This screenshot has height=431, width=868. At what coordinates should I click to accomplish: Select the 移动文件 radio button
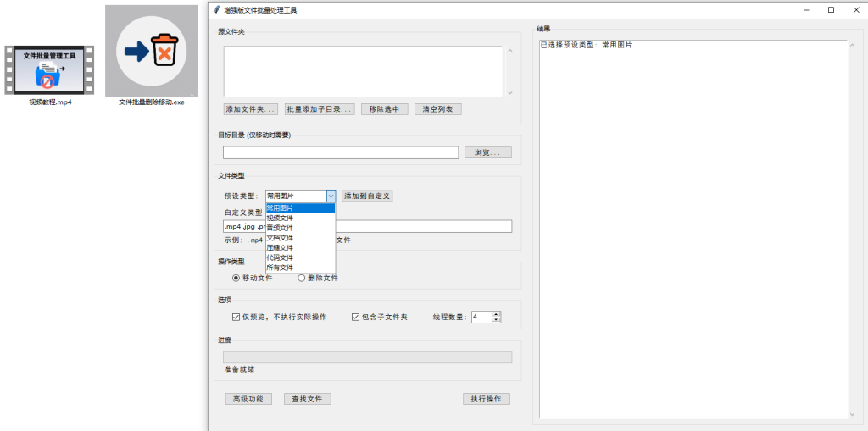pos(236,278)
